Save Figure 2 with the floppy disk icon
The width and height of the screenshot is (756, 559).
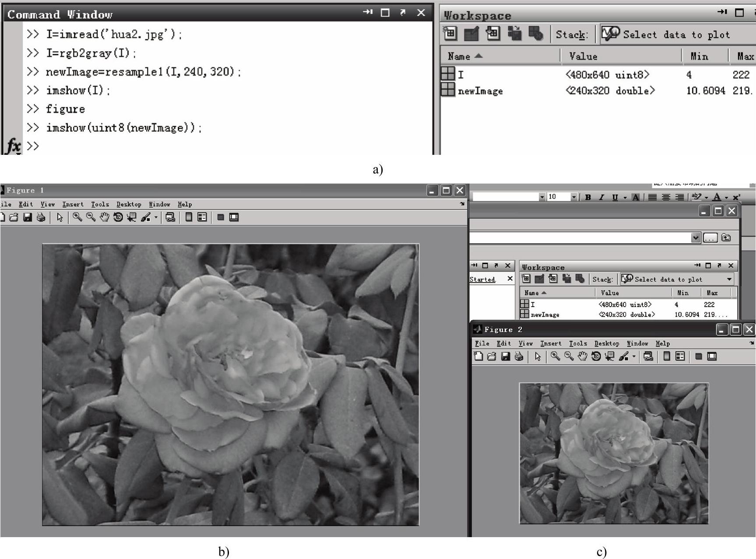coord(506,356)
